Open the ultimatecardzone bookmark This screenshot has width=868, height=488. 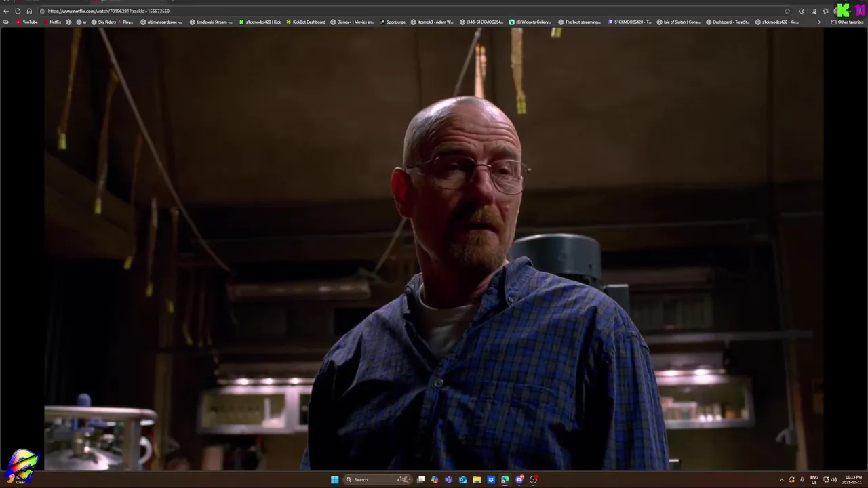pyautogui.click(x=161, y=22)
